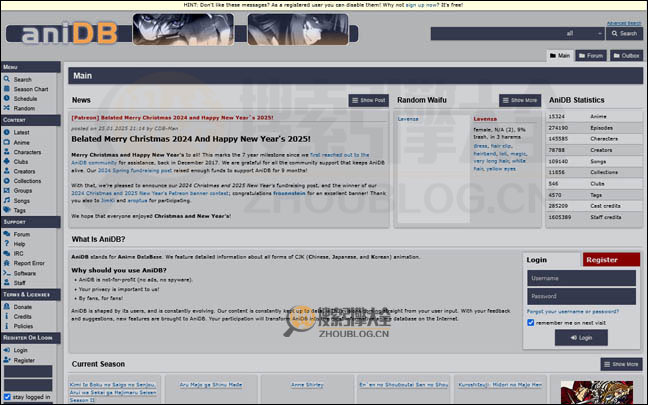Toggle 'stay logged in' checkbox in sidebar
The image size is (648, 405).
pyautogui.click(x=7, y=397)
